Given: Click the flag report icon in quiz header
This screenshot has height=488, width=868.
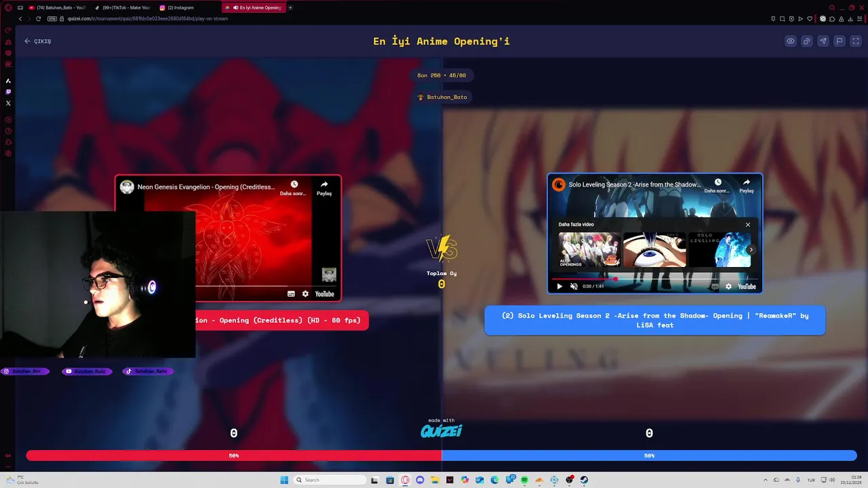Looking at the screenshot, I should point(839,41).
